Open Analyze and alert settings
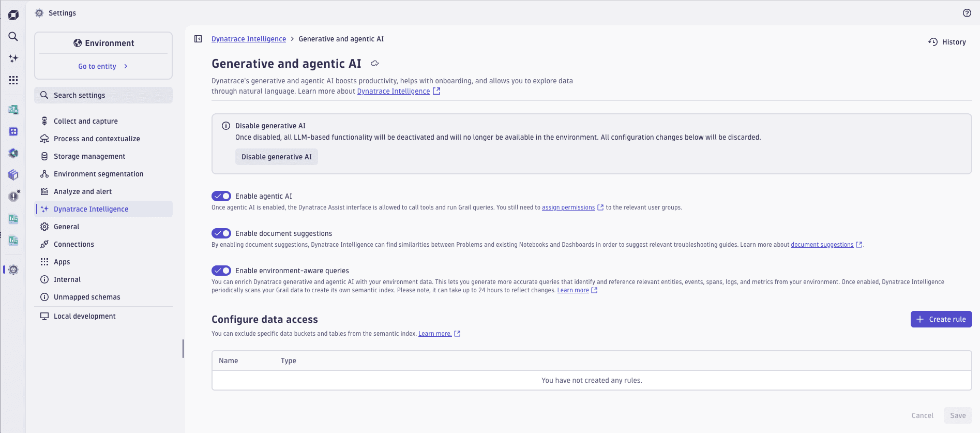Screen dimensions: 980x433 103,191
